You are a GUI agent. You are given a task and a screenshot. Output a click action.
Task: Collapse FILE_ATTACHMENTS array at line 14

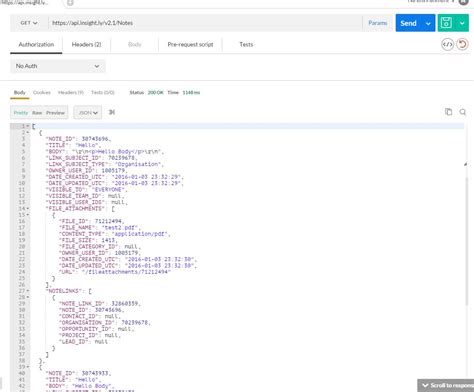[x=28, y=209]
